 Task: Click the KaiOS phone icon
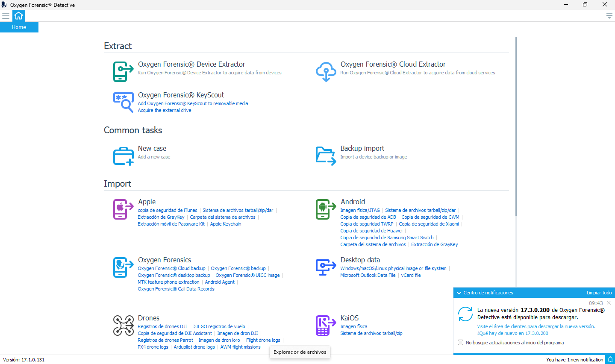click(326, 325)
